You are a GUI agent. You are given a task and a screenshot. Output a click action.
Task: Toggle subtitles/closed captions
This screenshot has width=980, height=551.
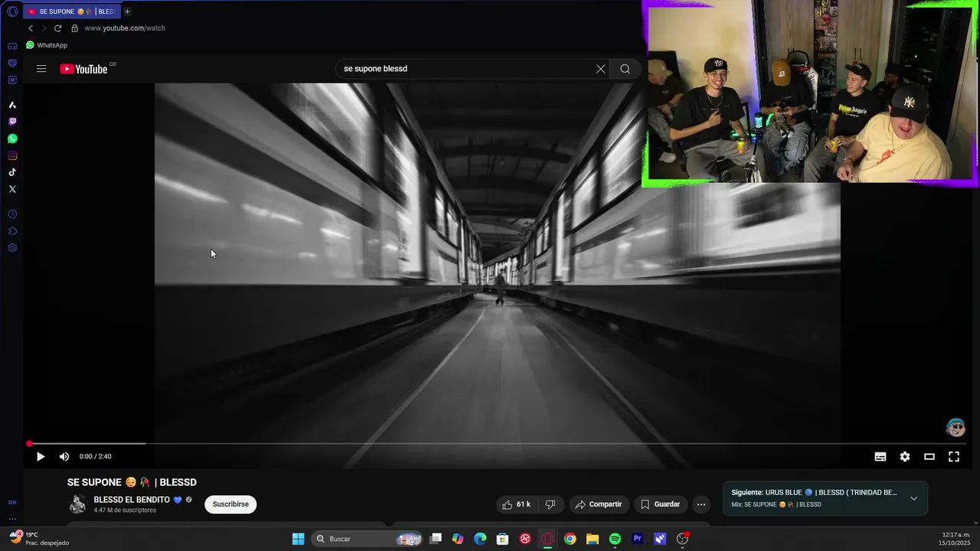point(880,457)
